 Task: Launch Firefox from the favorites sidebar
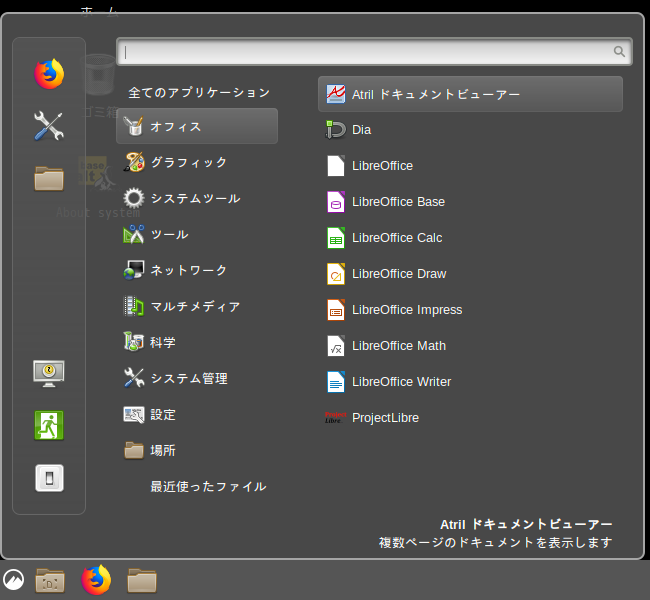click(x=49, y=74)
